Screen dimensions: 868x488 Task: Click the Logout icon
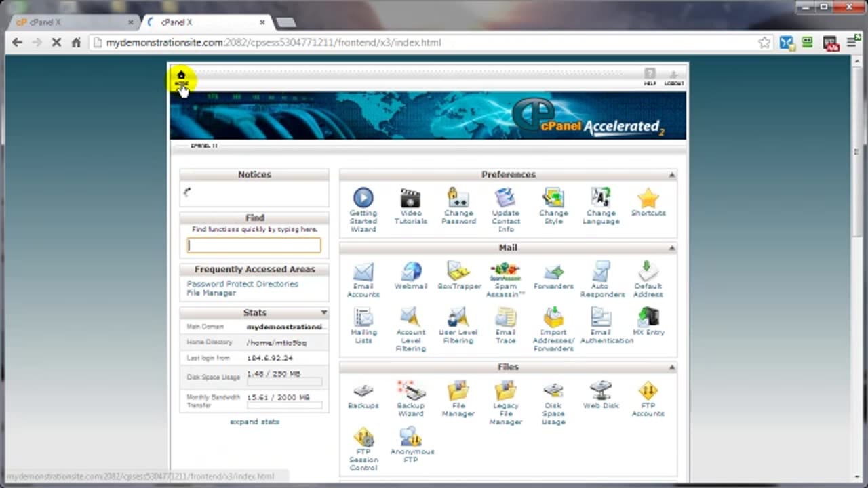[673, 77]
